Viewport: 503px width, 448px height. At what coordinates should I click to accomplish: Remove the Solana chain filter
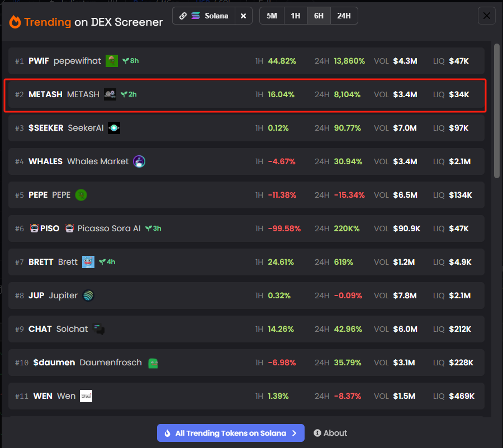pyautogui.click(x=244, y=16)
